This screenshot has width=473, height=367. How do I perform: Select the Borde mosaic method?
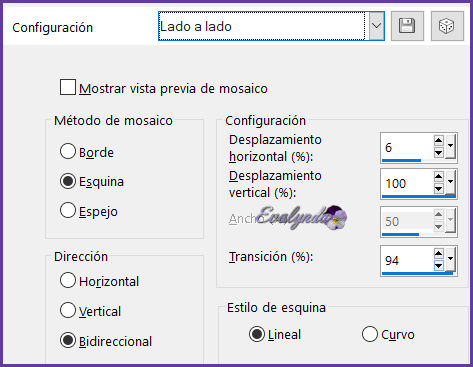pos(68,151)
